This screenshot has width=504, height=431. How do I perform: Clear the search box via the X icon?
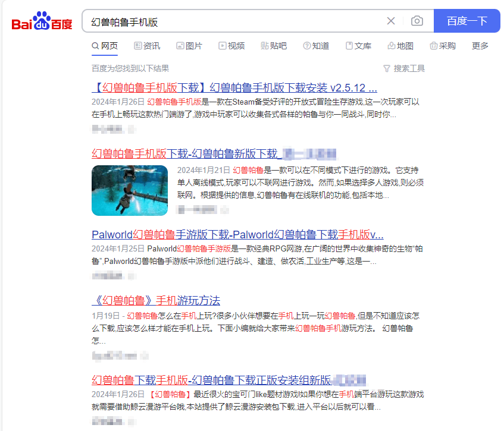391,21
